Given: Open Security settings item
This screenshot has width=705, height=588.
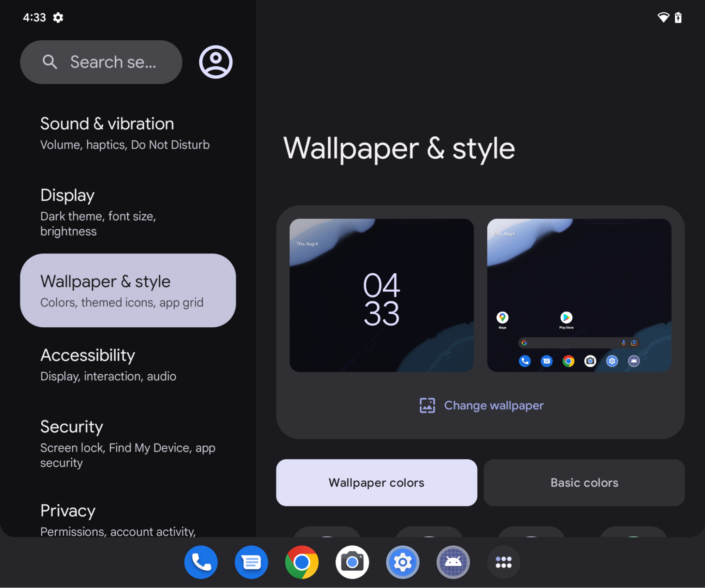Looking at the screenshot, I should pyautogui.click(x=127, y=443).
